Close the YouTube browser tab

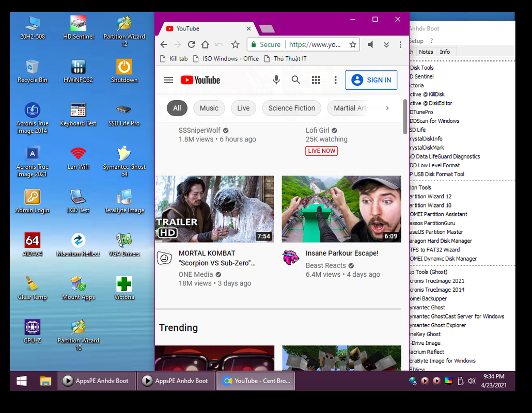248,28
